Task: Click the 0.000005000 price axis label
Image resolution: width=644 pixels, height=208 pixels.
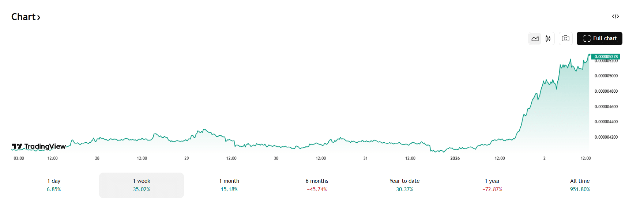Action: [x=606, y=76]
